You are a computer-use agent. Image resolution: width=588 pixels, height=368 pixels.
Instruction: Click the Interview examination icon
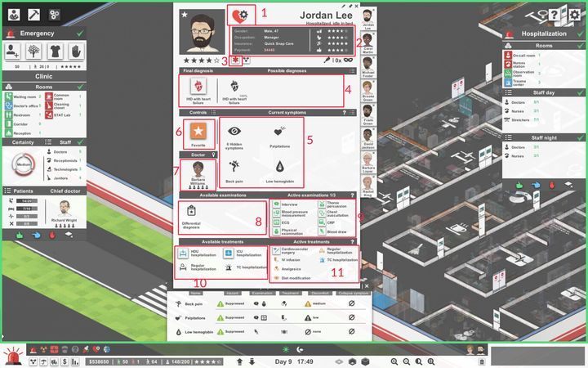pyautogui.click(x=276, y=204)
